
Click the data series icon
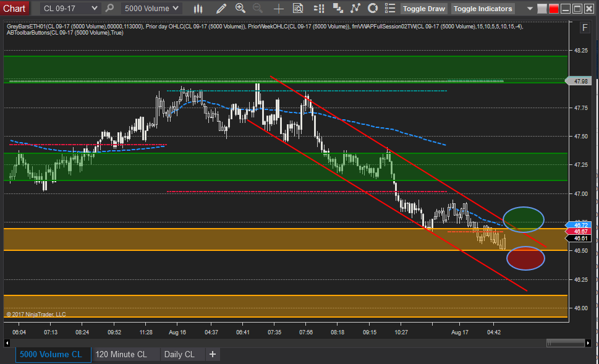click(338, 9)
